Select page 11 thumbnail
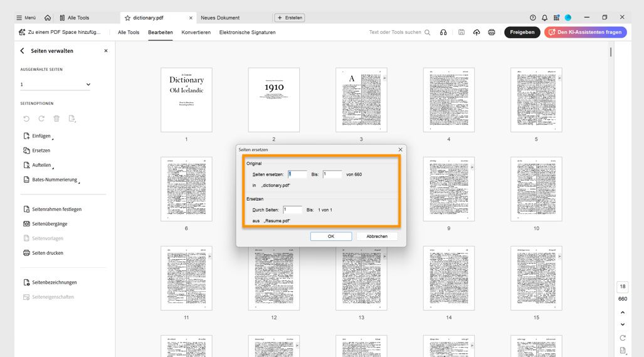The image size is (644, 357). click(x=186, y=278)
